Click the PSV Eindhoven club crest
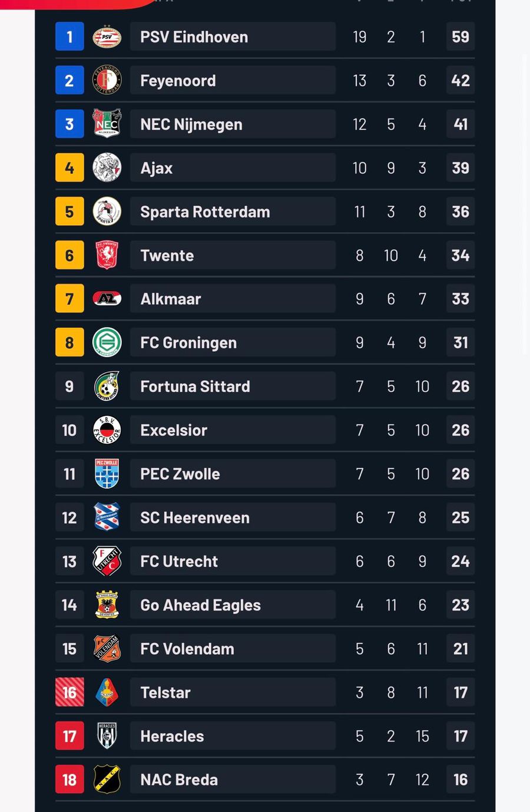 107,37
